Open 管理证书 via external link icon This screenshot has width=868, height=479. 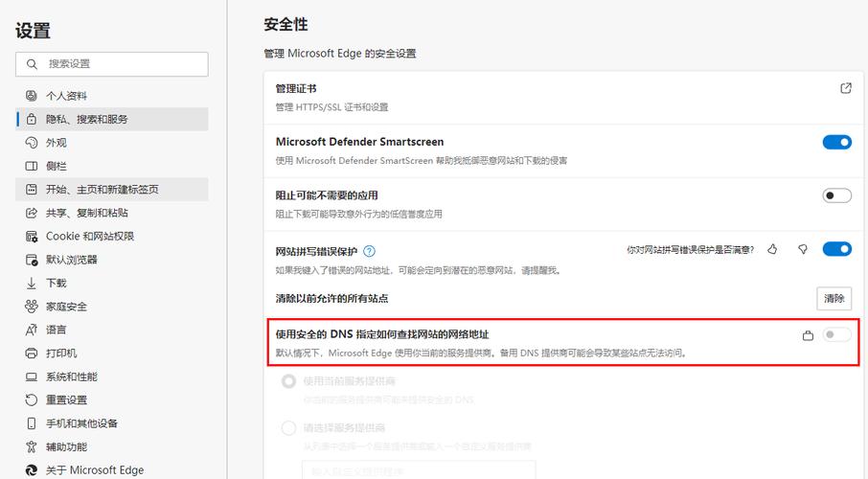click(845, 88)
